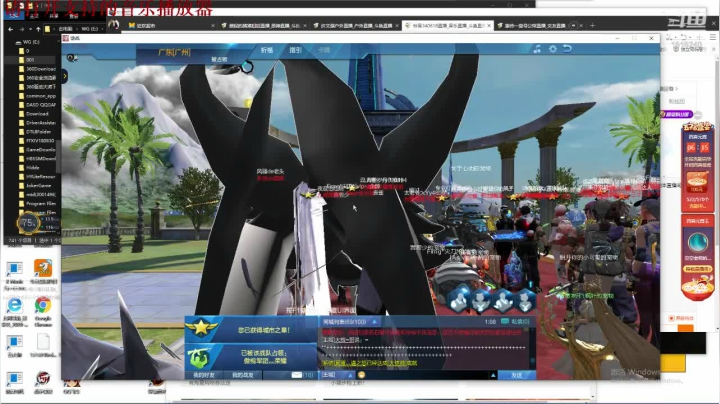Click the private chat bubble icon
Image resolution: width=720 pixels, height=404 pixels.
click(505, 321)
